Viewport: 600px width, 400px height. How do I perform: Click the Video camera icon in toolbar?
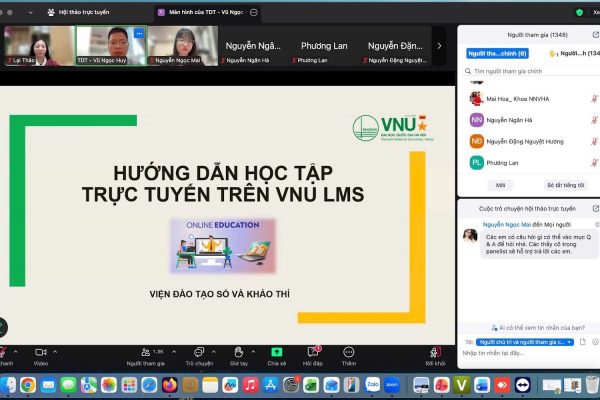40,352
